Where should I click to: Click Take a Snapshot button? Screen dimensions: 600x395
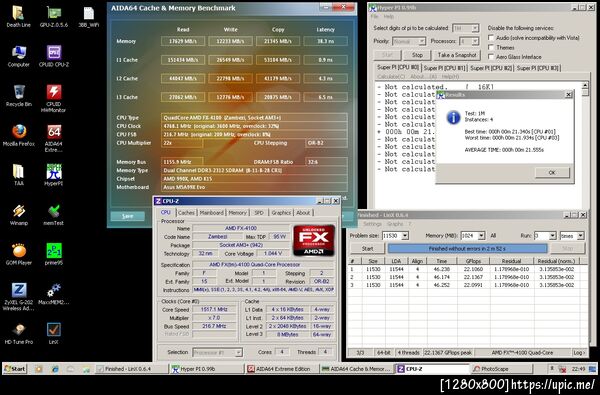coord(457,55)
